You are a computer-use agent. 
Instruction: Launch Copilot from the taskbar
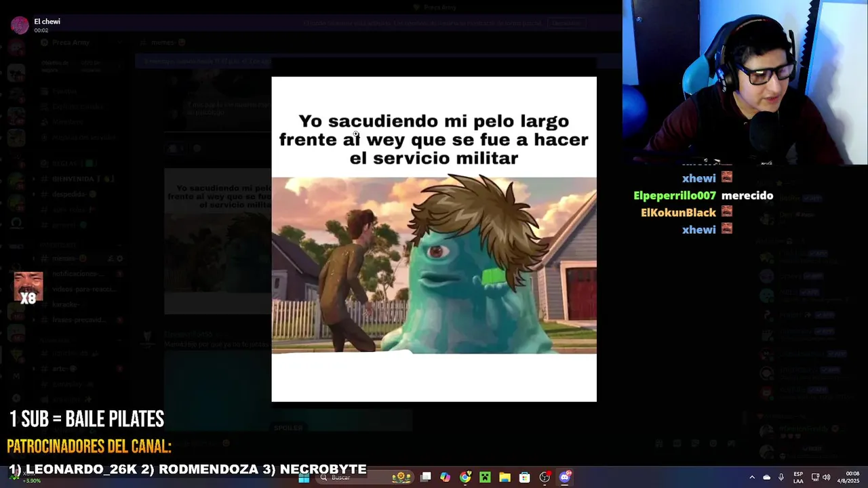point(445,477)
